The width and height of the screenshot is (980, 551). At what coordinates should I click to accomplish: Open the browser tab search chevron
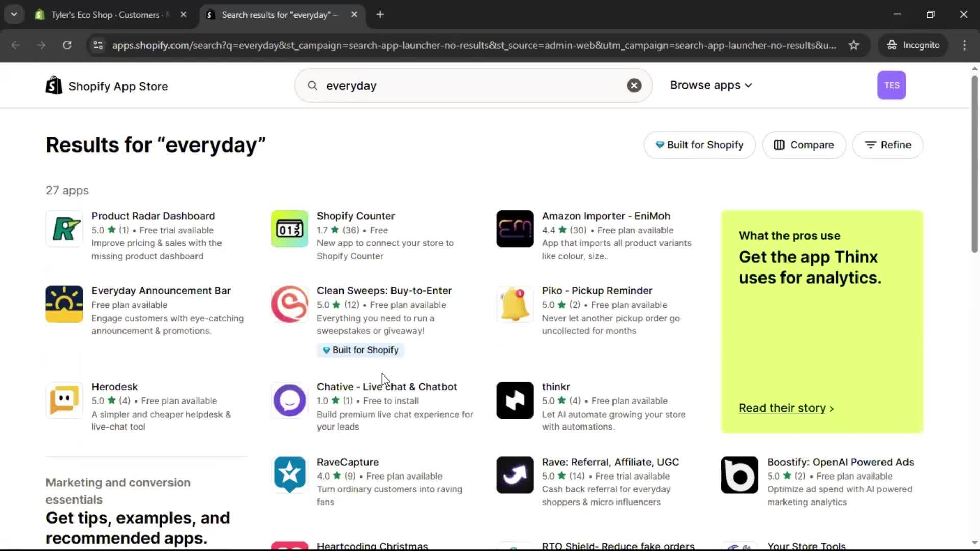[14, 14]
